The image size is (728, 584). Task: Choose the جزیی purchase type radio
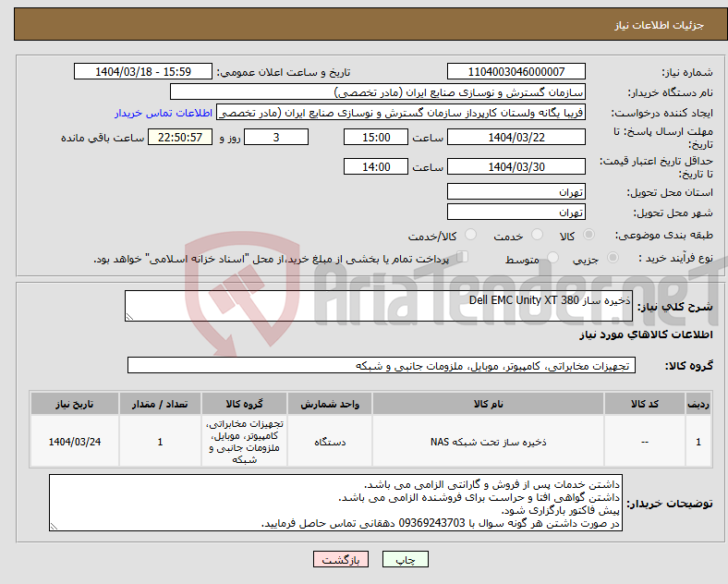point(613,257)
